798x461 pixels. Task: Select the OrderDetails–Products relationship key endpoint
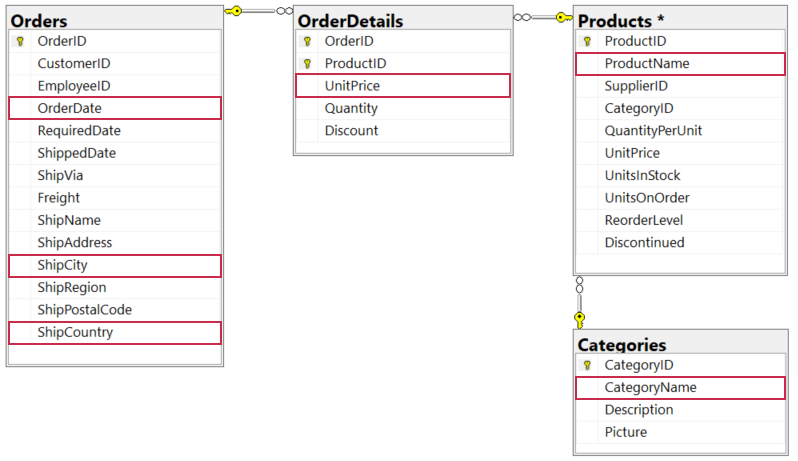click(x=564, y=18)
